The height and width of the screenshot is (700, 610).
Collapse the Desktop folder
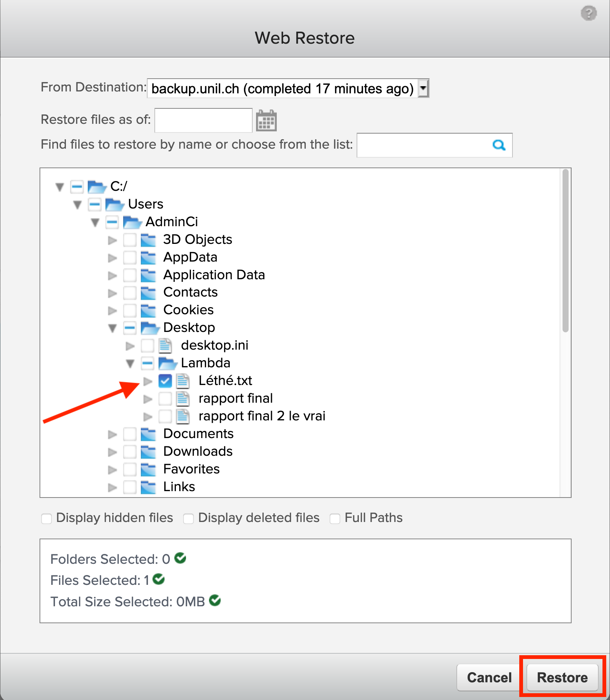click(x=112, y=328)
